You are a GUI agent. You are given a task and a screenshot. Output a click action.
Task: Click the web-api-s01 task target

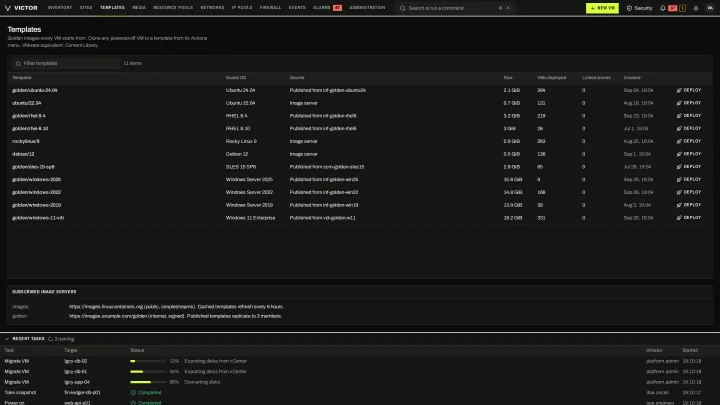pos(77,403)
